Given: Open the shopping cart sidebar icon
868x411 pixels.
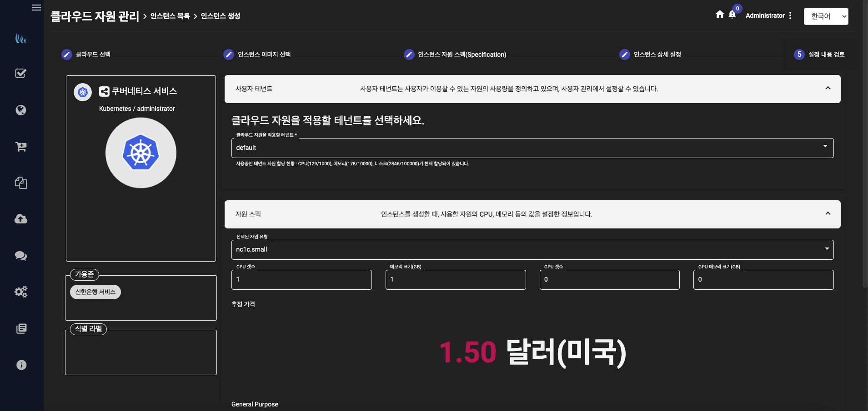Looking at the screenshot, I should click(21, 146).
